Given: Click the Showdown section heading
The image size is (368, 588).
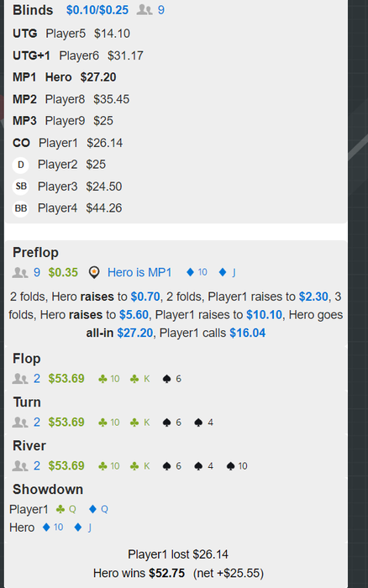Looking at the screenshot, I should (48, 490).
